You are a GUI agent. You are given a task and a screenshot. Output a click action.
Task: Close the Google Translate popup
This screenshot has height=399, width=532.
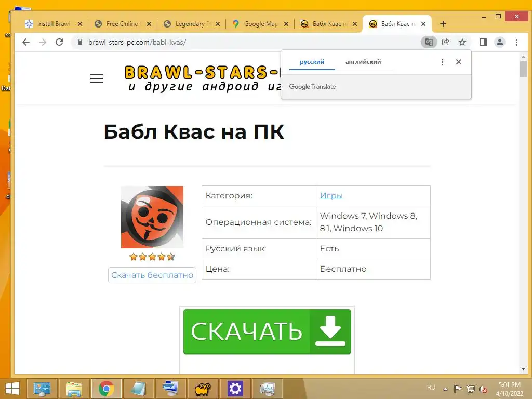click(459, 62)
